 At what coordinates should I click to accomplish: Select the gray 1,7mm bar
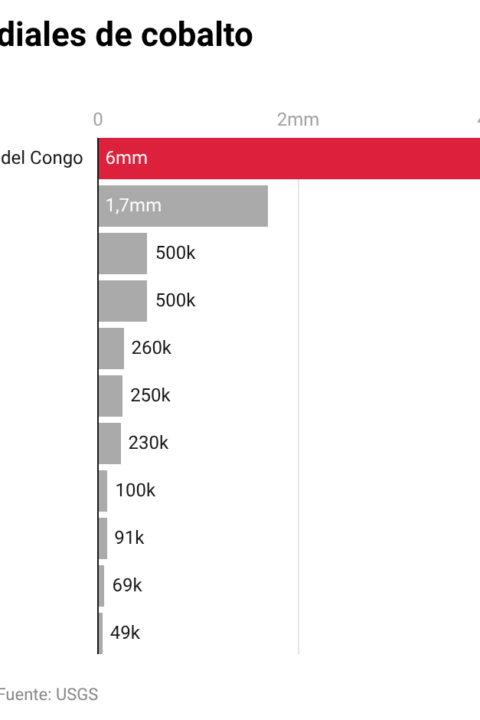[183, 206]
